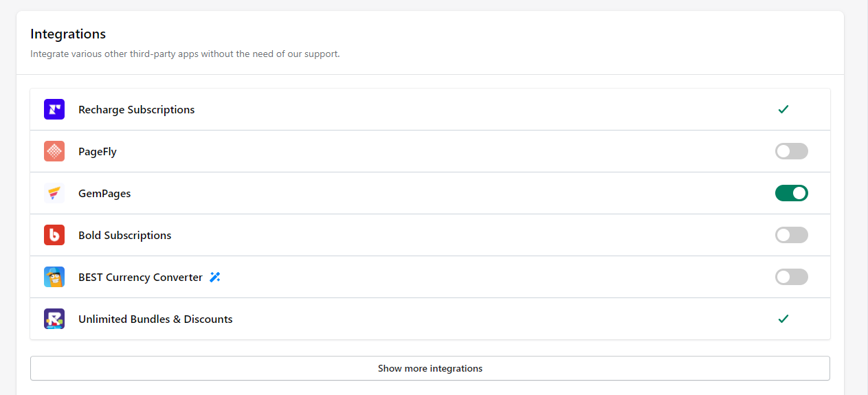Screen dimensions: 868x395
Task: Disable the GemPages integration toggle
Action: [x=791, y=193]
